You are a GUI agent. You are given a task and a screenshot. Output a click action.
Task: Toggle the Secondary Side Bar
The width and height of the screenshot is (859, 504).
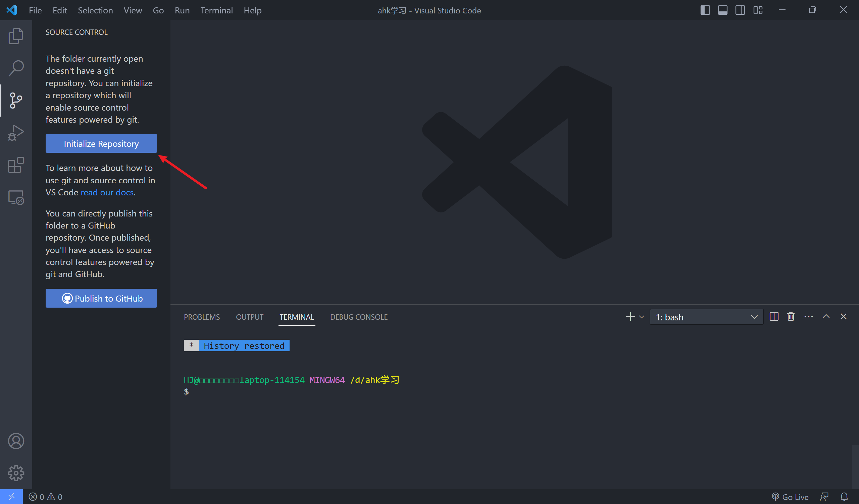coord(740,10)
